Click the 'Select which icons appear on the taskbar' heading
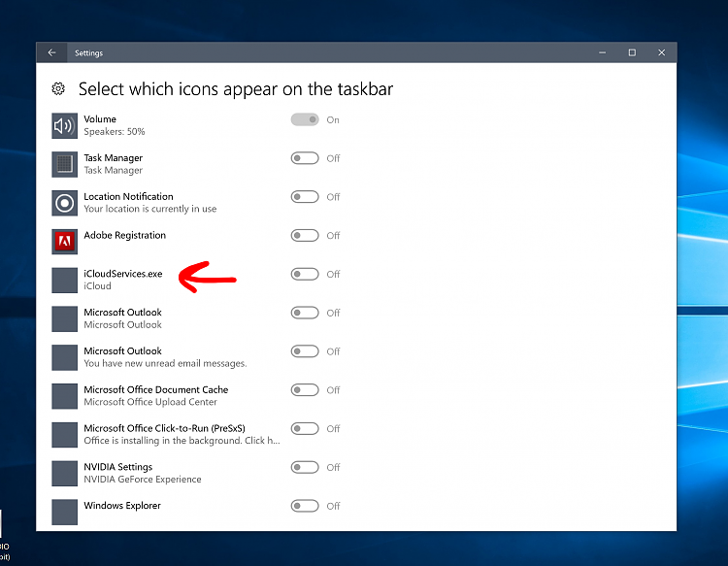The width and height of the screenshot is (728, 566). tap(236, 89)
